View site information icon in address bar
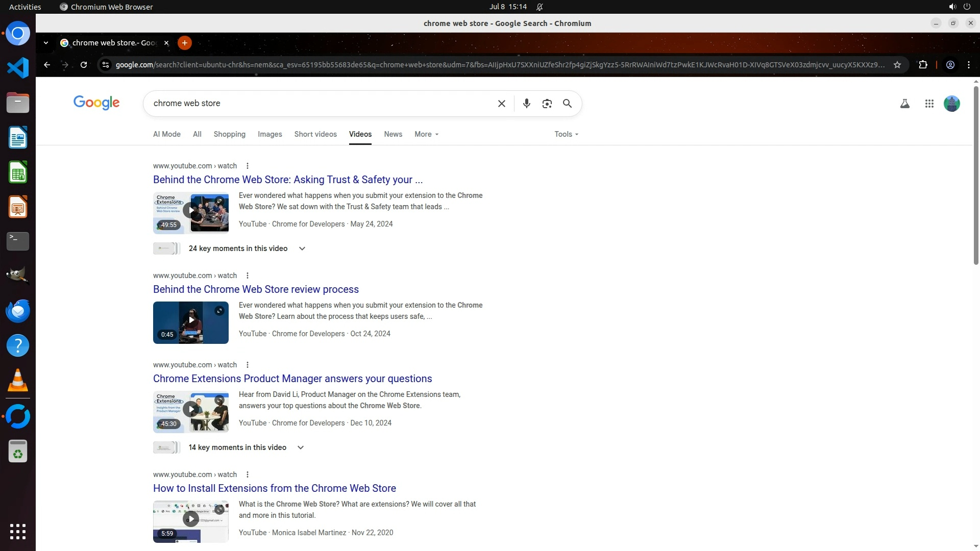The width and height of the screenshot is (980, 551). [105, 65]
